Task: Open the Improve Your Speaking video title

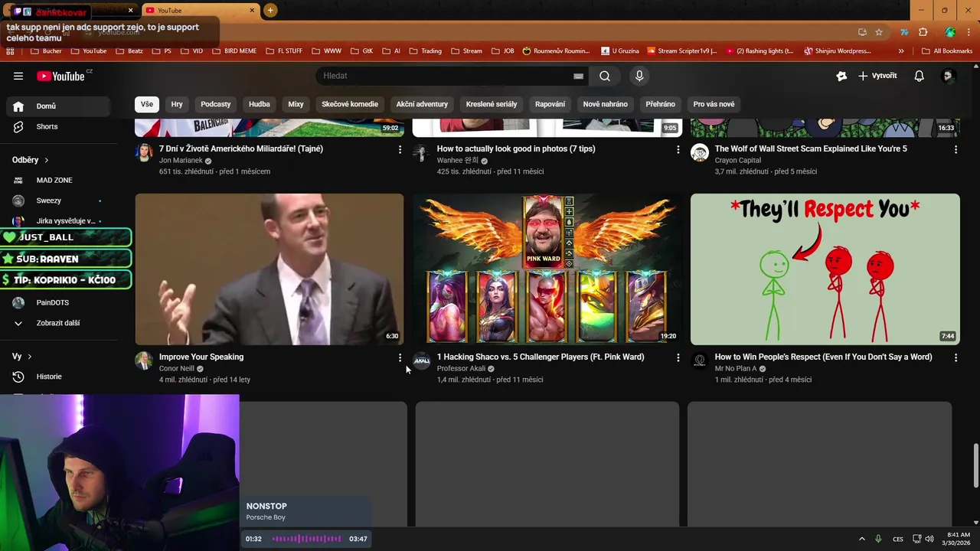Action: coord(201,357)
